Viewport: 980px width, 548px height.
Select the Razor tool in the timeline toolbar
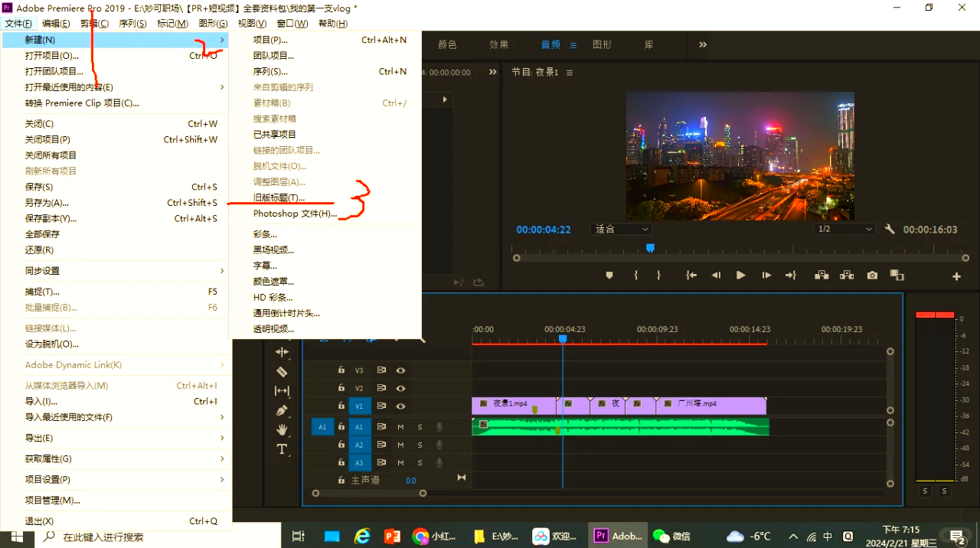point(282,372)
